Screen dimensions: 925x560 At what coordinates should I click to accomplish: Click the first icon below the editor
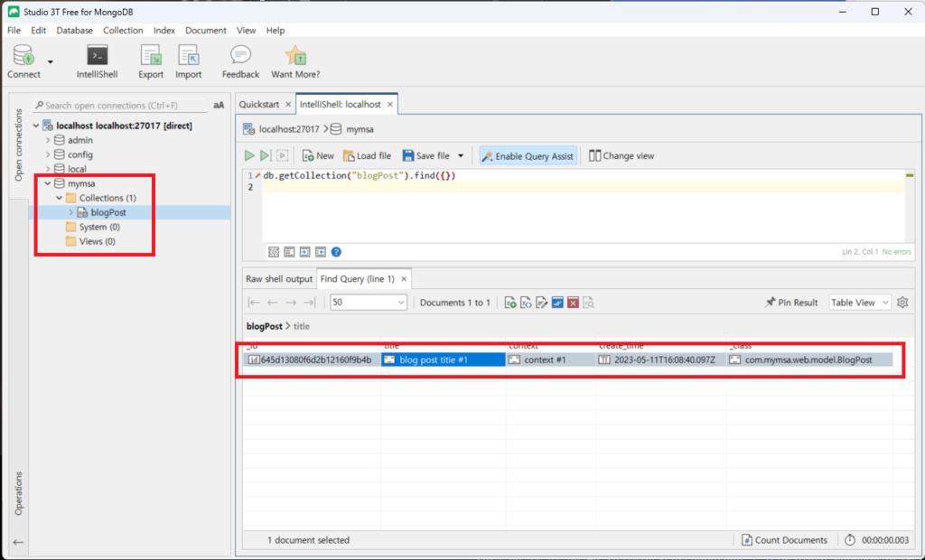pyautogui.click(x=274, y=252)
